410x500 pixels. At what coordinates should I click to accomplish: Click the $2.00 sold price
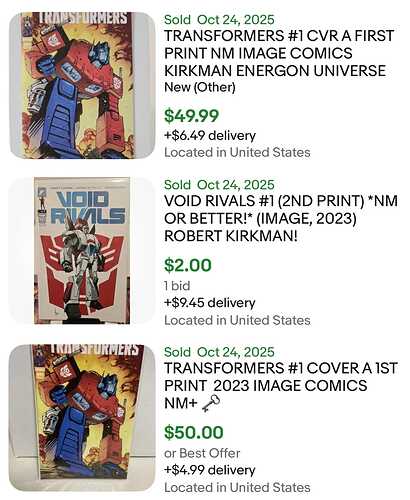tap(188, 265)
